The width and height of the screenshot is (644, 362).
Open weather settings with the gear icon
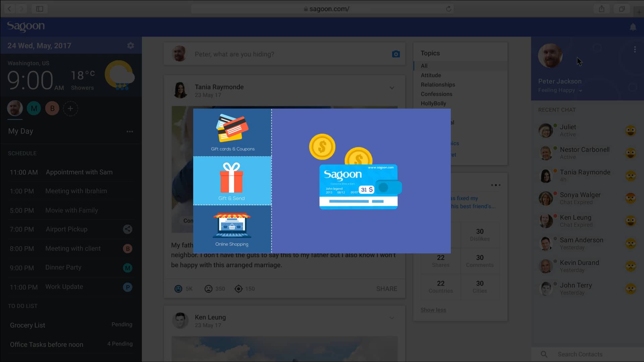pos(130,46)
